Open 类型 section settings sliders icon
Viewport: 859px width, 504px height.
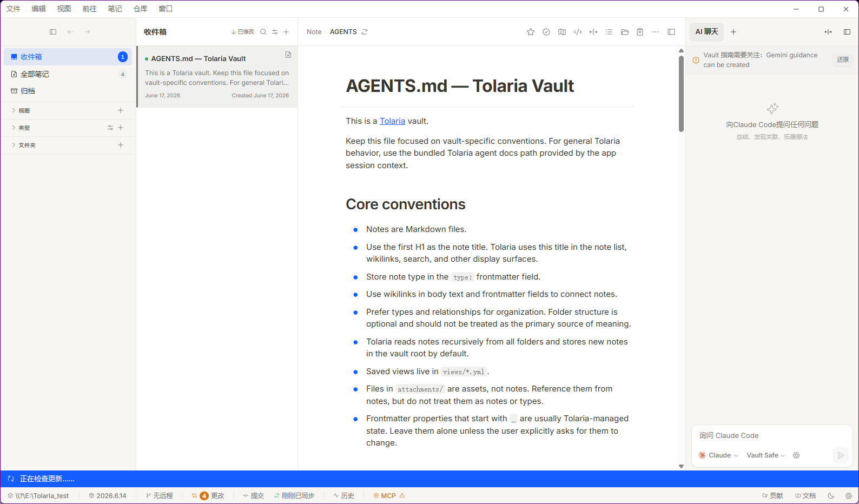pyautogui.click(x=110, y=128)
